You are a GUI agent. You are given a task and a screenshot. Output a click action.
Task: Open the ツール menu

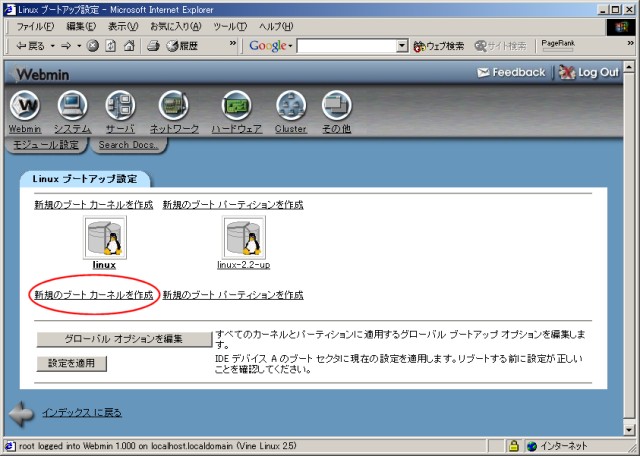tap(230, 27)
